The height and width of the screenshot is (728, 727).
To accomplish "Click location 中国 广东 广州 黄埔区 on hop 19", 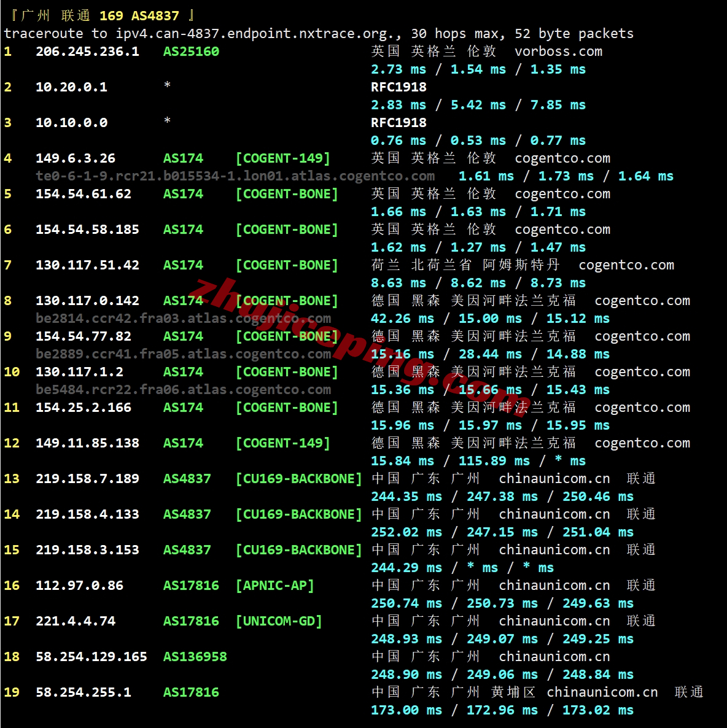I will click(453, 692).
